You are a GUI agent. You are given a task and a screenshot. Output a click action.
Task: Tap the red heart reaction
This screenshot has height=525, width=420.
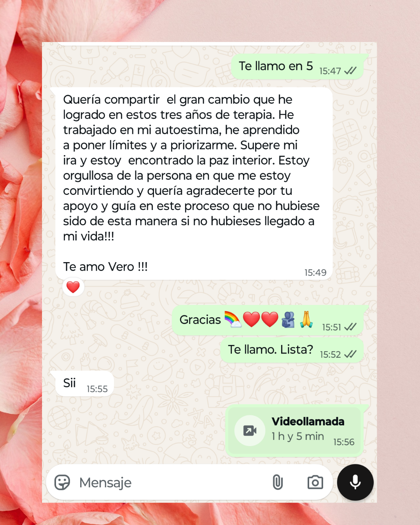point(73,287)
